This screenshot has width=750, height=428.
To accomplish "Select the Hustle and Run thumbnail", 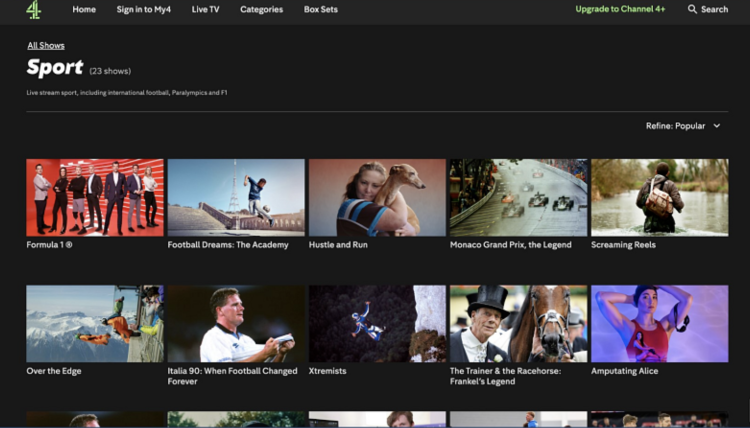I will coord(377,198).
